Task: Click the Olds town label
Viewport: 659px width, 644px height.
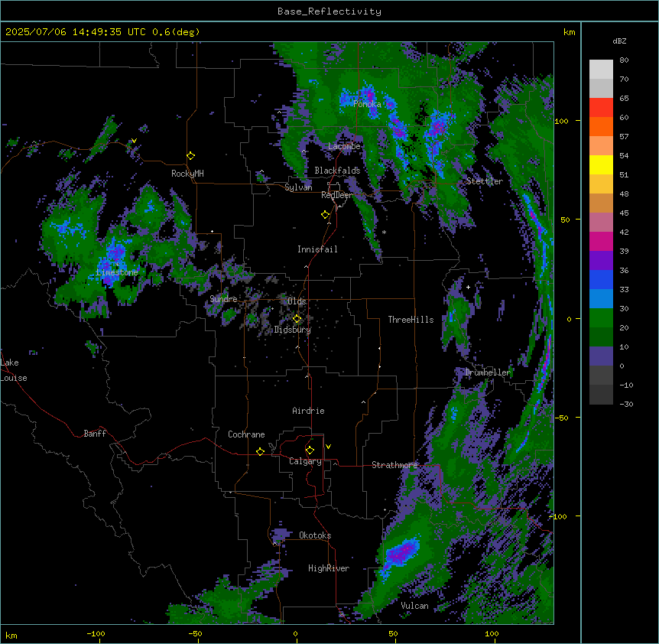Action: [x=297, y=301]
